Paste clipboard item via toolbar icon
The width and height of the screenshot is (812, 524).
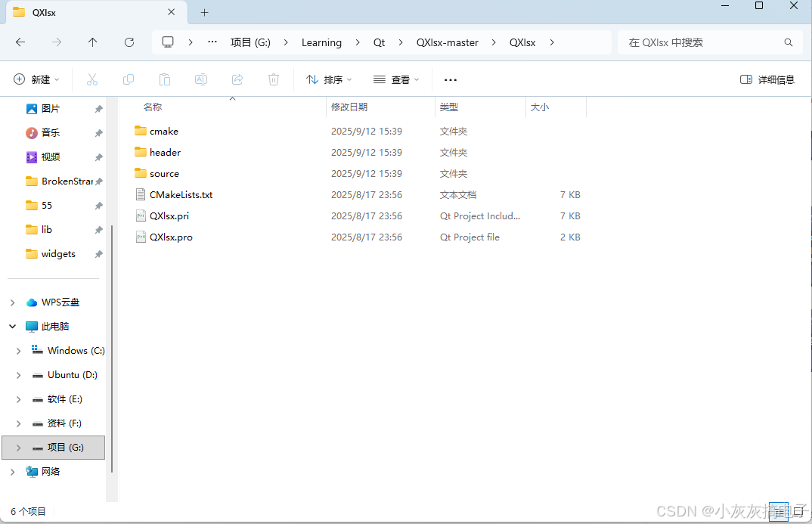pos(165,79)
